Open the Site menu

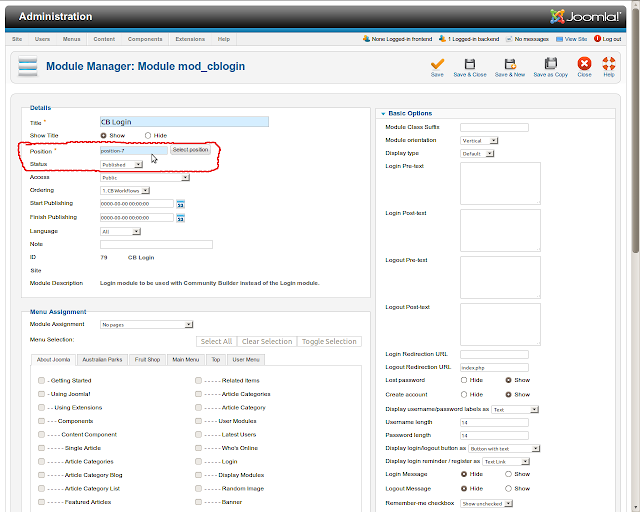pos(17,39)
